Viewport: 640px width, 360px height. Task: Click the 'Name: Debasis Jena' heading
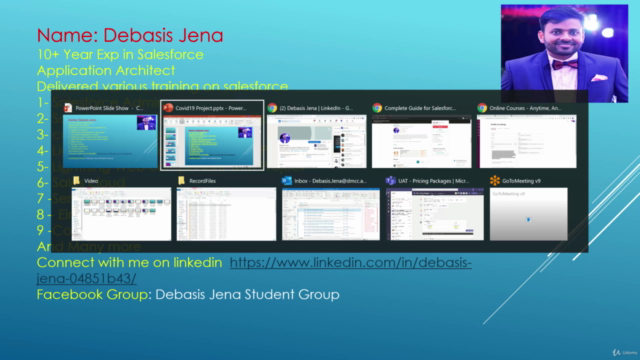click(130, 35)
